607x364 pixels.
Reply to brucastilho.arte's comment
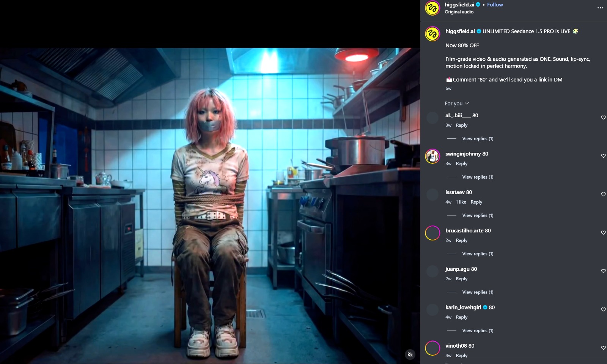(x=462, y=240)
